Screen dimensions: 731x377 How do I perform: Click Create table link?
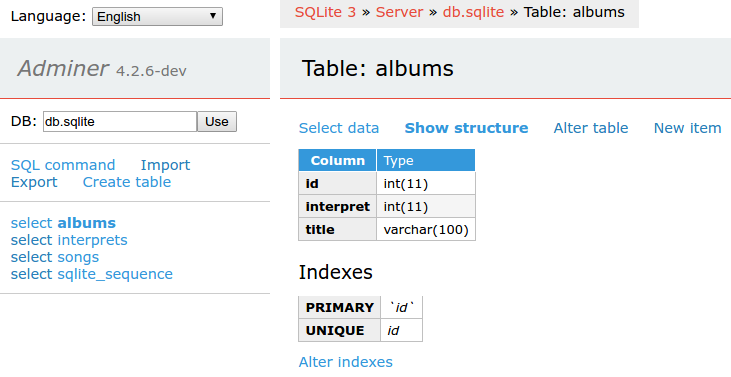(x=127, y=182)
